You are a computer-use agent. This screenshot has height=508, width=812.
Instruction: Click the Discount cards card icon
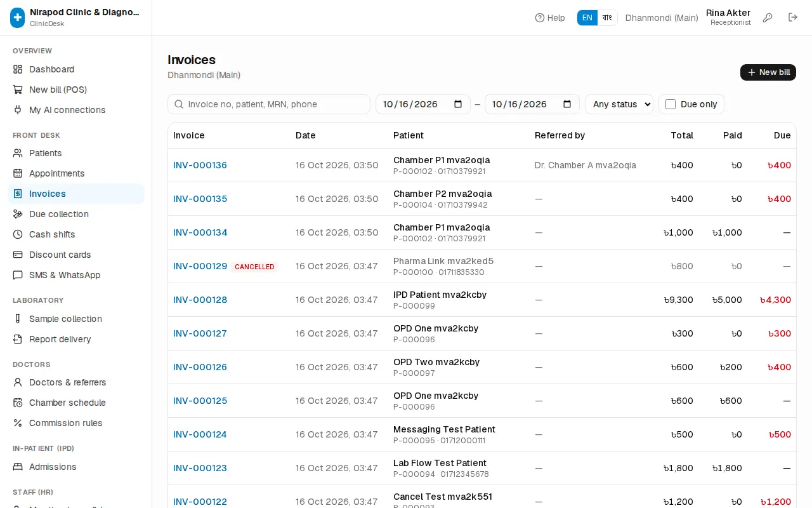click(18, 255)
